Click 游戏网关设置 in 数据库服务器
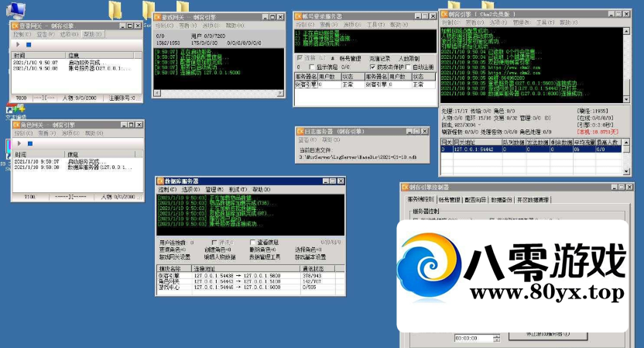The width and height of the screenshot is (644, 348). coord(175,257)
